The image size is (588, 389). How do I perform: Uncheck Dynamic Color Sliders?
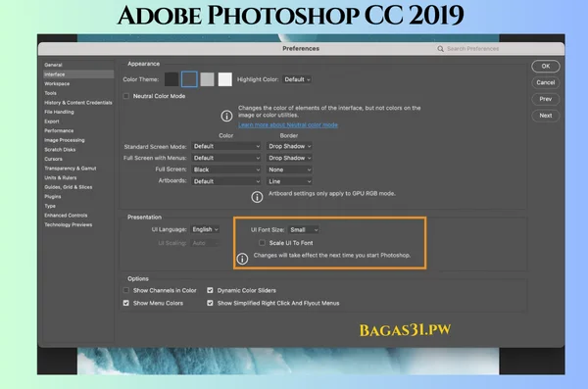coord(210,290)
